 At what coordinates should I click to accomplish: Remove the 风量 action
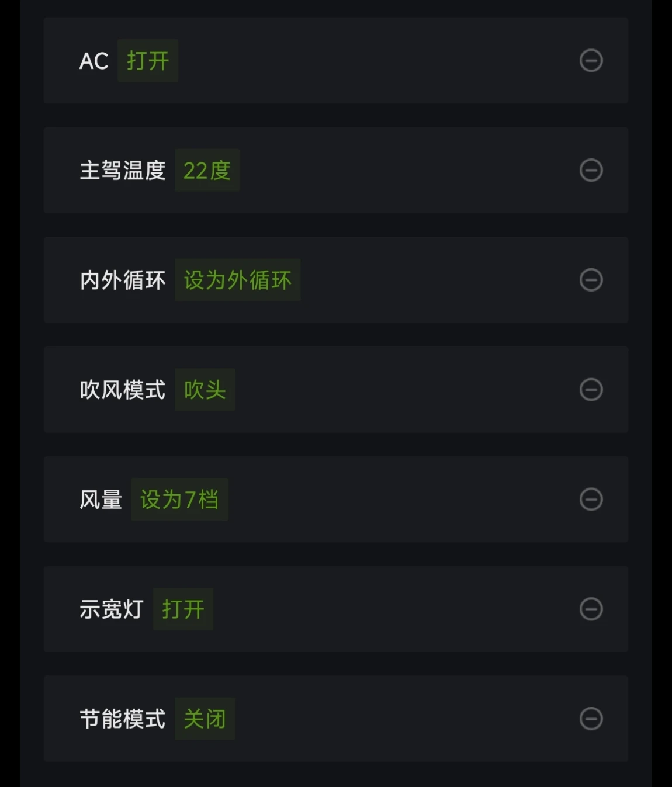(591, 500)
